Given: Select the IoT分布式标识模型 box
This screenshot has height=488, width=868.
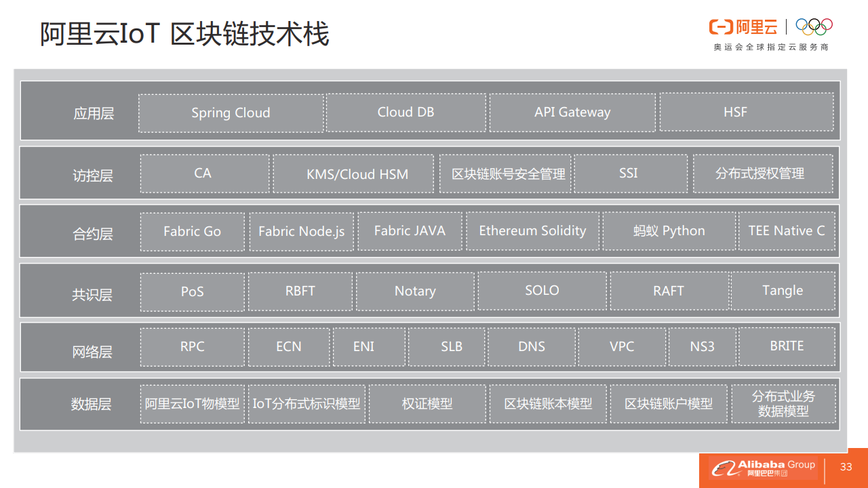Looking at the screenshot, I should coord(307,405).
